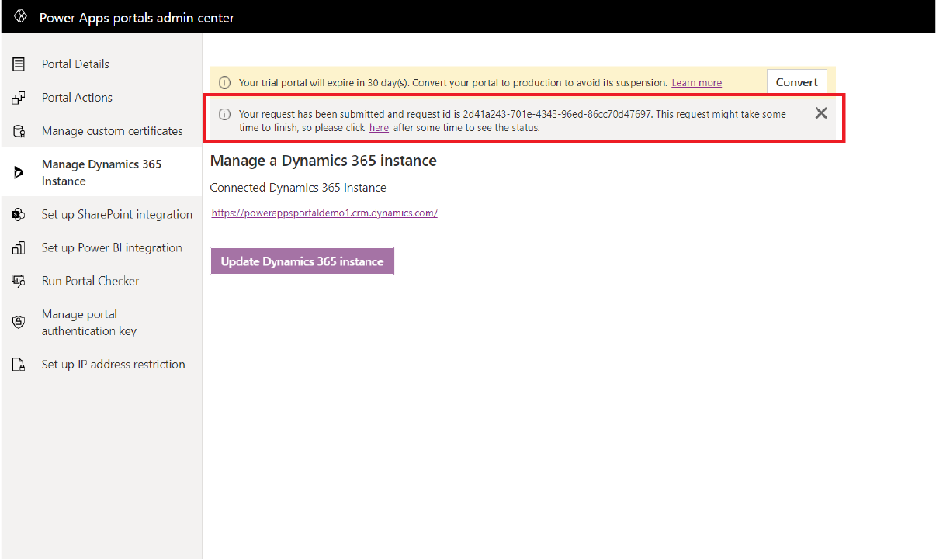Click the Portal Checker sidebar icon

click(x=19, y=282)
